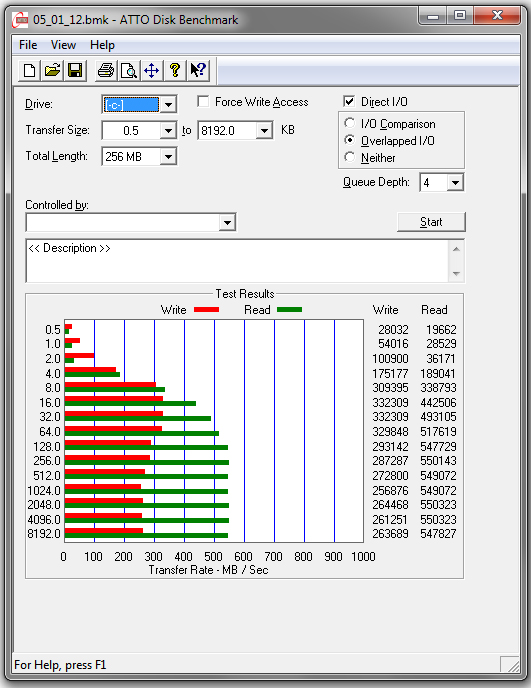The width and height of the screenshot is (531, 688).
Task: Click the 64.0 transfer size row label
Action: (50, 432)
